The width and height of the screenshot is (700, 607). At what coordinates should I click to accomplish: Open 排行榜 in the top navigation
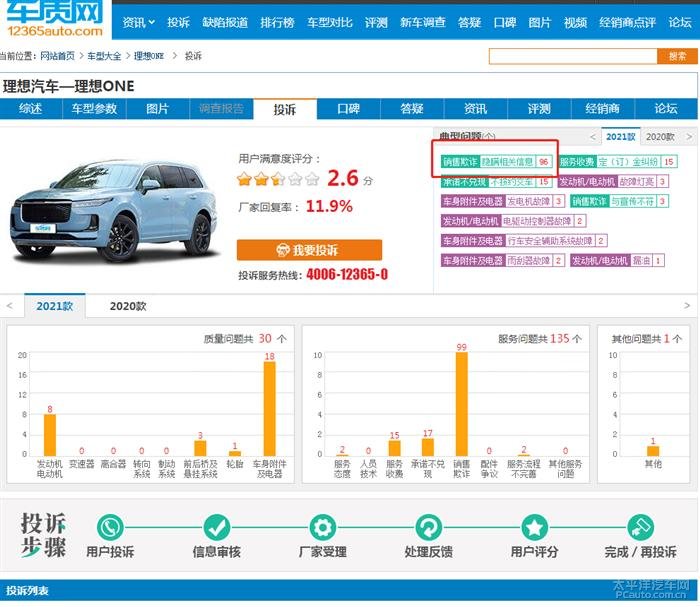[277, 22]
